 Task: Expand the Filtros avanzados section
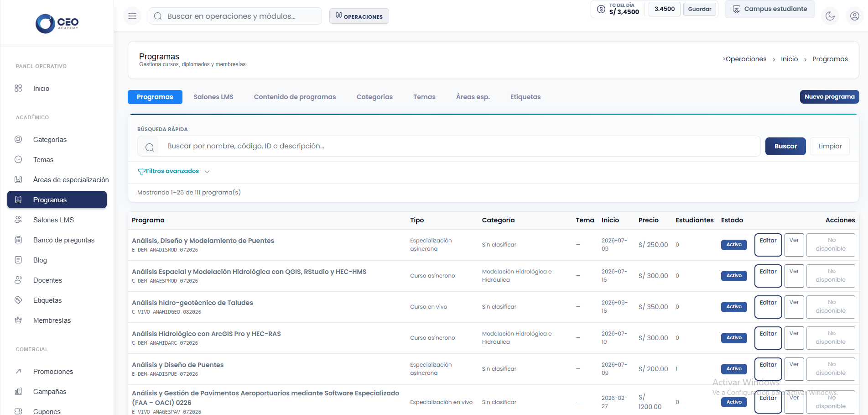(x=173, y=171)
